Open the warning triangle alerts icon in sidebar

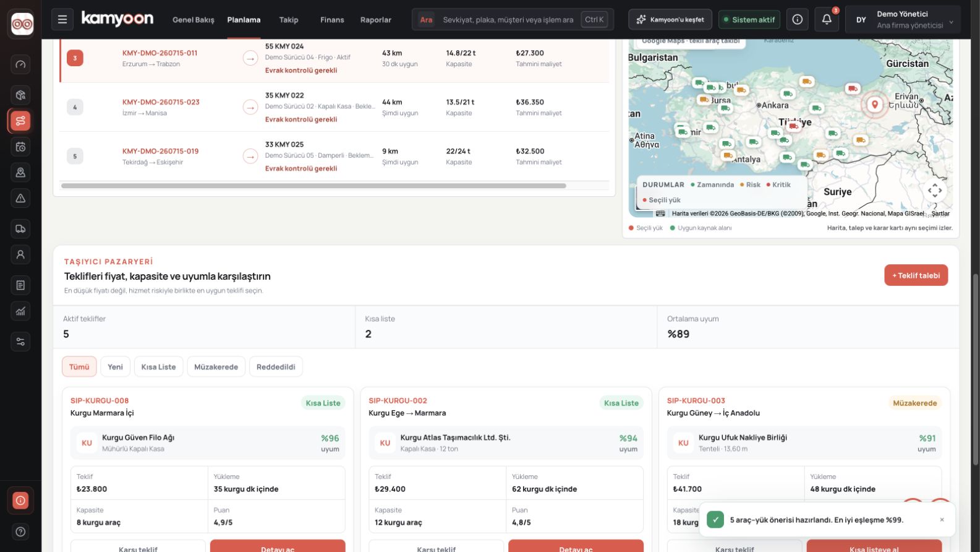click(x=20, y=198)
